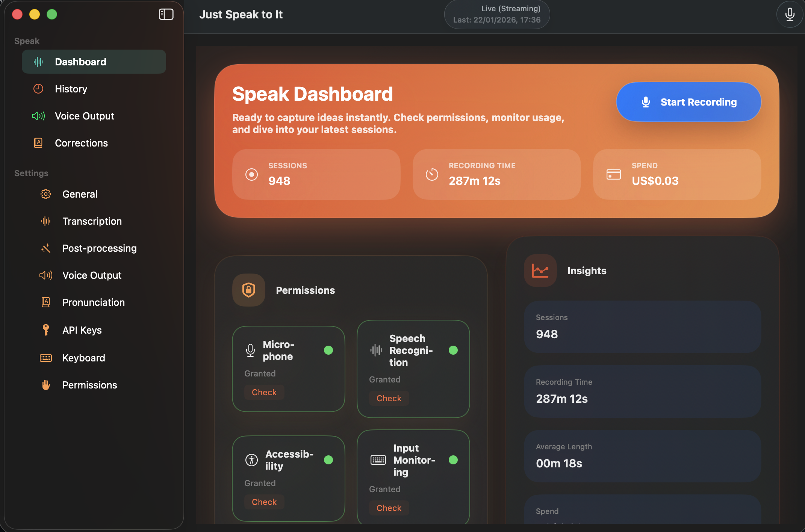Click the Permissions shield icon
This screenshot has width=805, height=532.
point(248,290)
